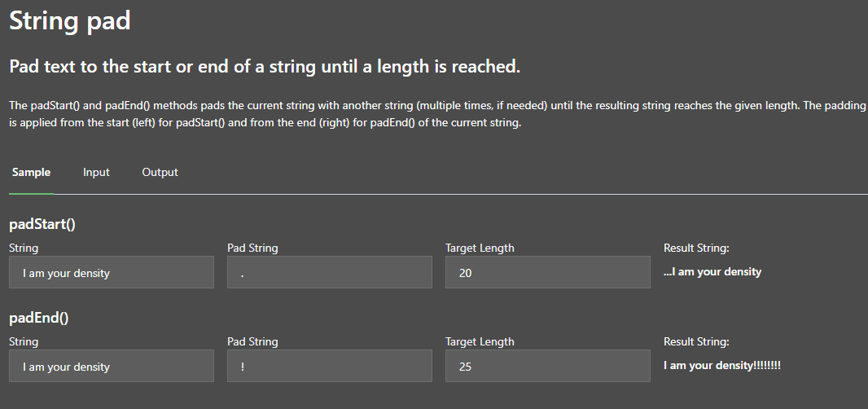Open the Input tab
This screenshot has width=868, height=409.
(x=96, y=173)
